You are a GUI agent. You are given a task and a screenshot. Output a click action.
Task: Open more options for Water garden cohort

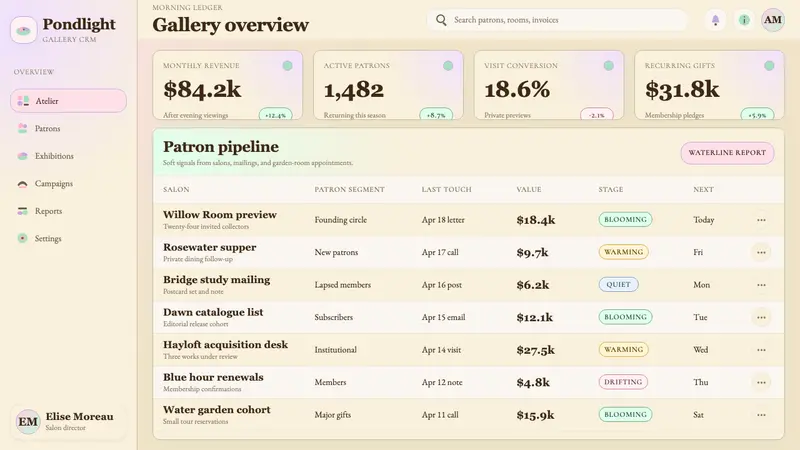coord(761,415)
